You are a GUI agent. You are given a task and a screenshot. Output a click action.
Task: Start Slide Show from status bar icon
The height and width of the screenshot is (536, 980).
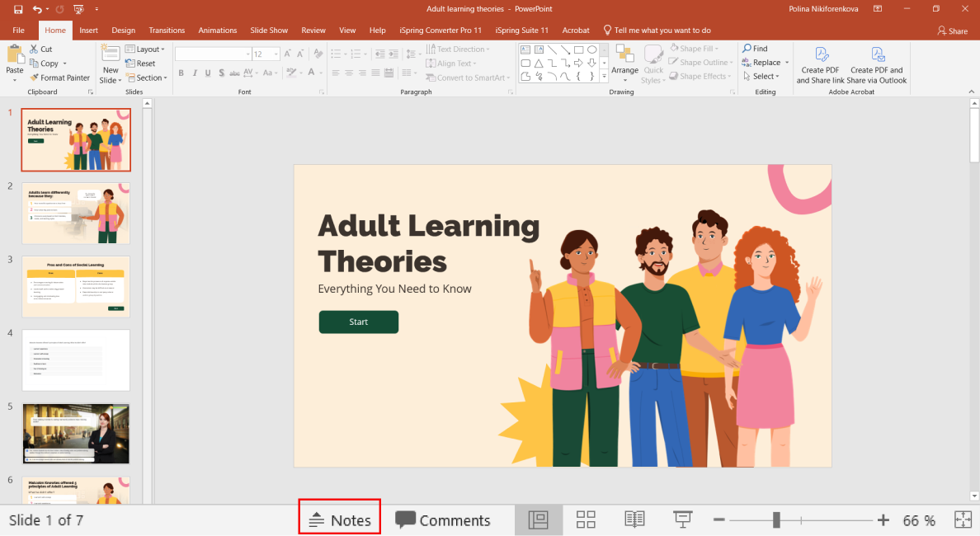coord(682,520)
